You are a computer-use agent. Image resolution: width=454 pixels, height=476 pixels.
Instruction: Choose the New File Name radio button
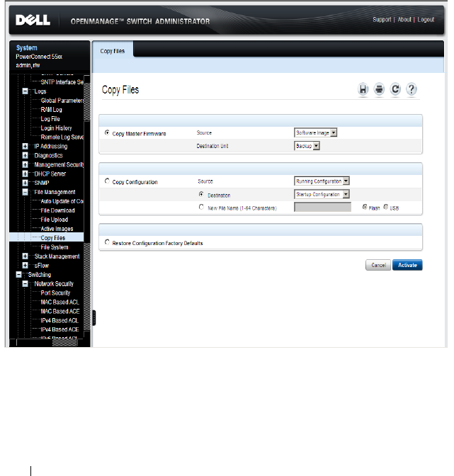pyautogui.click(x=201, y=207)
